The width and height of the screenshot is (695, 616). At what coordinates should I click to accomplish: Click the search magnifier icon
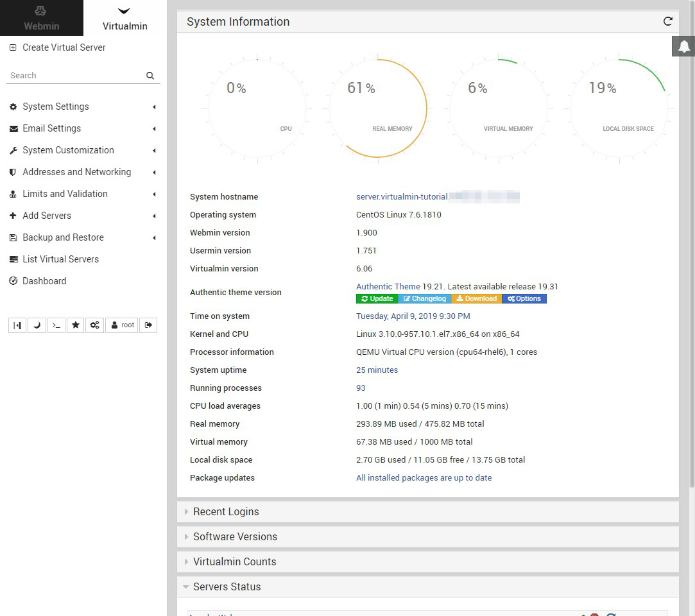pyautogui.click(x=150, y=75)
